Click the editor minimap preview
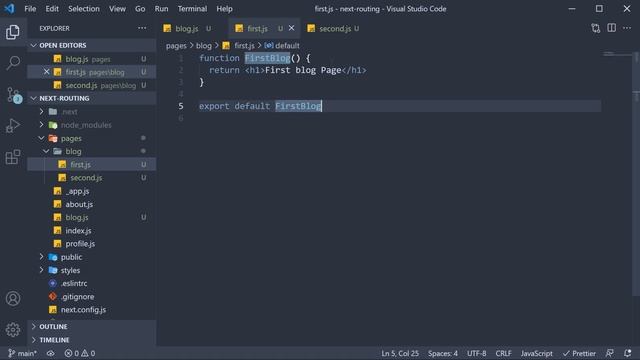Image resolution: width=640 pixels, height=360 pixels. [x=616, y=54]
